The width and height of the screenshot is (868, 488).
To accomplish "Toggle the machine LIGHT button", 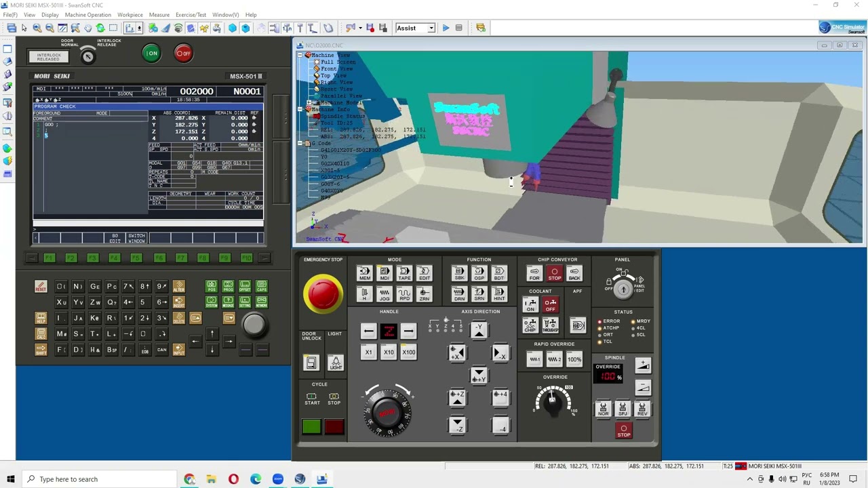I will click(336, 363).
